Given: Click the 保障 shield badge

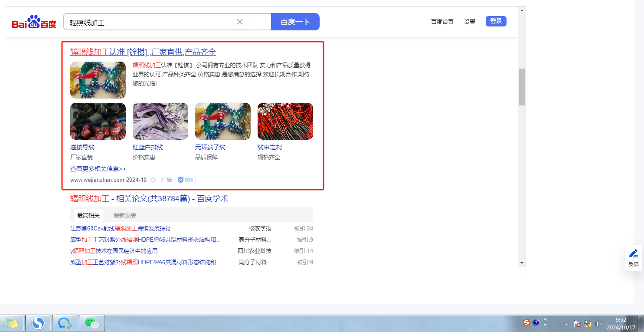Looking at the screenshot, I should point(186,180).
